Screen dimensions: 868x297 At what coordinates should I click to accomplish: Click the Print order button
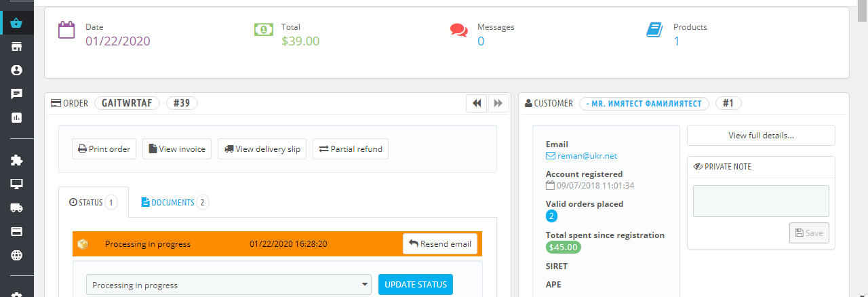point(104,149)
